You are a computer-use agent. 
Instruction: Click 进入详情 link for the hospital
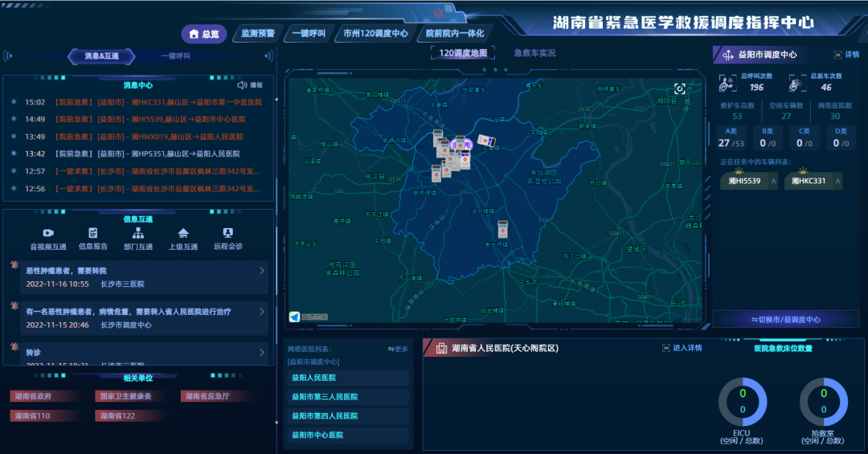[x=682, y=348]
